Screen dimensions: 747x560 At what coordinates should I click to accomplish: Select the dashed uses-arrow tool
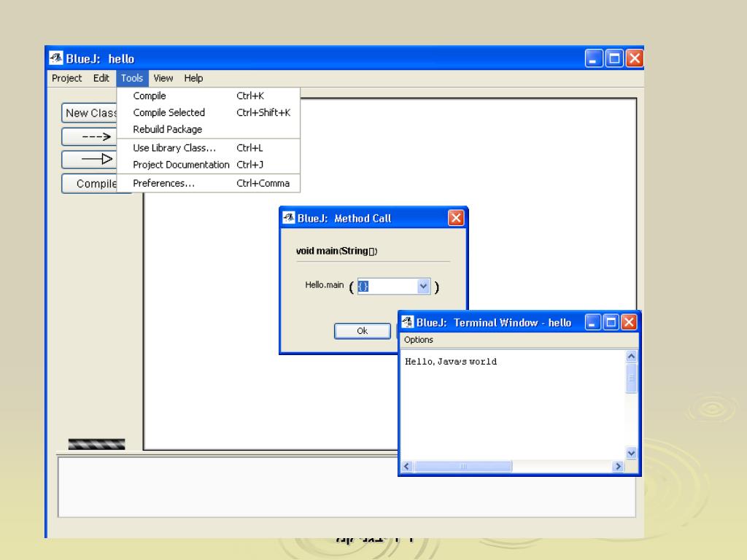(x=90, y=136)
